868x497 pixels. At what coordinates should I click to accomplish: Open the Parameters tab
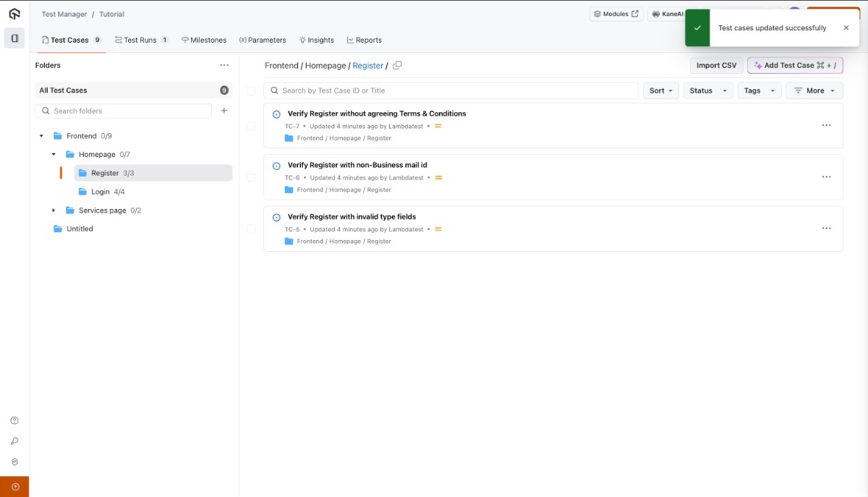point(263,40)
